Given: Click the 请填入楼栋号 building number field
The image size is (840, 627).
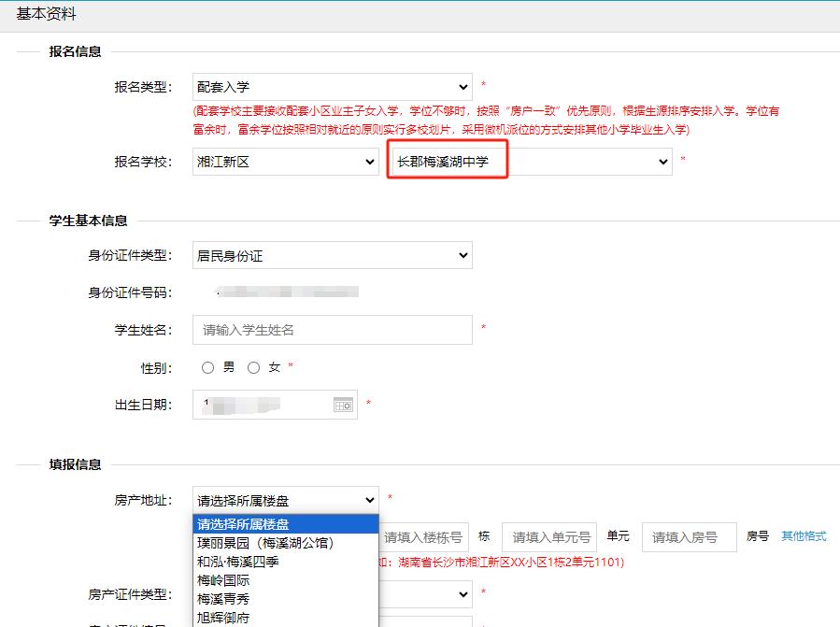Looking at the screenshot, I should 424,537.
